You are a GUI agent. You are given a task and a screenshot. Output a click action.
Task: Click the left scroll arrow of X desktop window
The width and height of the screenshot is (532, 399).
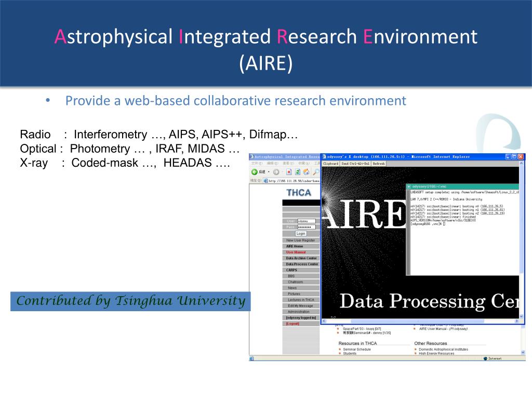tap(324, 321)
